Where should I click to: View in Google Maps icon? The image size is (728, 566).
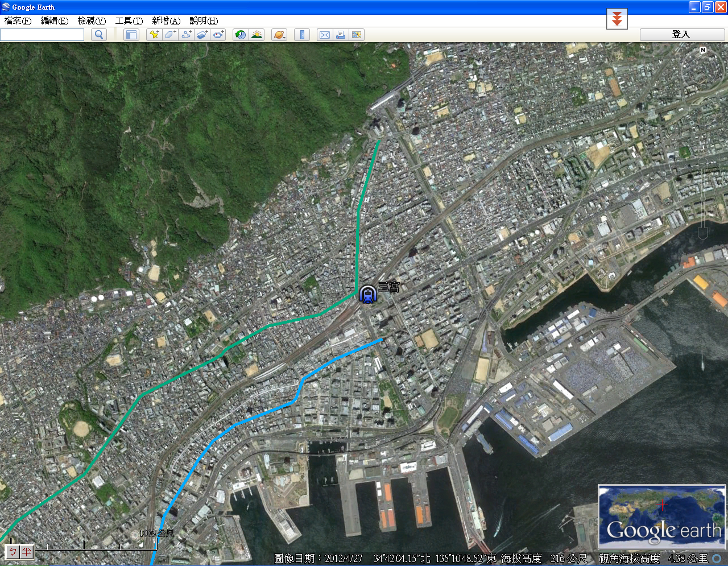357,35
